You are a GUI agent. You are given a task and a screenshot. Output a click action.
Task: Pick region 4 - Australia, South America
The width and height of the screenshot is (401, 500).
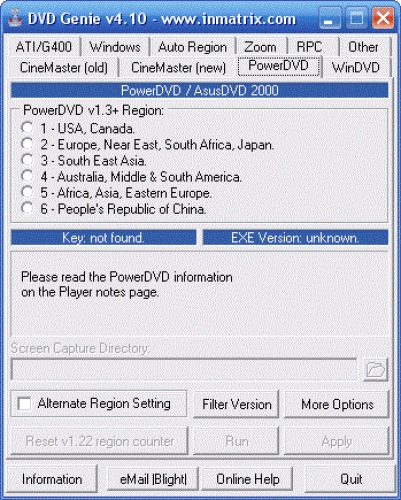tap(27, 176)
